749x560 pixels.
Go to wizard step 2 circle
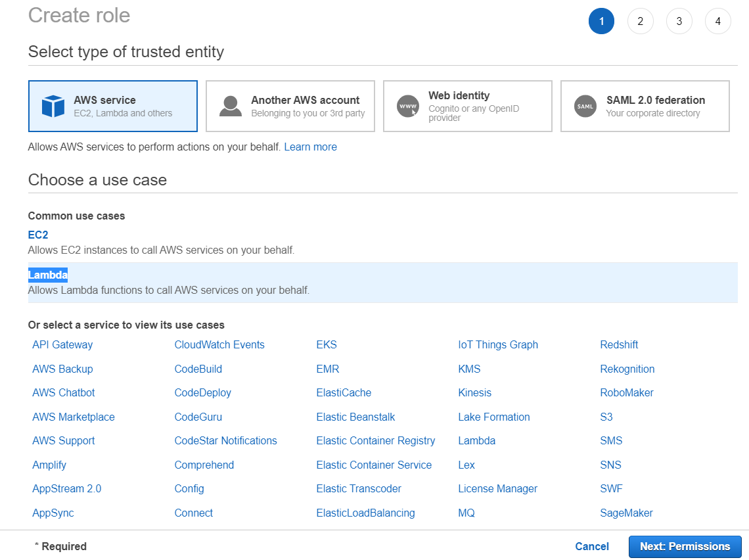(x=640, y=21)
